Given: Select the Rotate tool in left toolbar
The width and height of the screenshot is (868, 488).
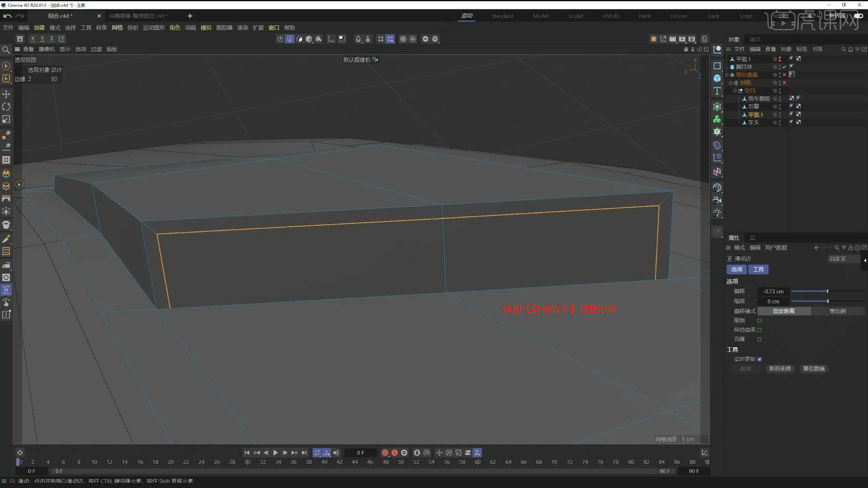Looking at the screenshot, I should pos(6,107).
